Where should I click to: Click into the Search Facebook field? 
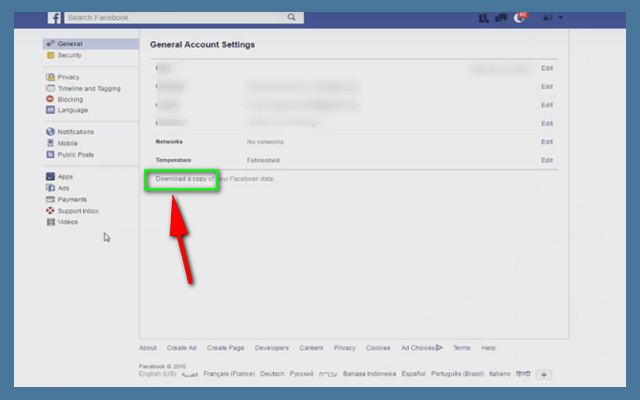(175, 17)
